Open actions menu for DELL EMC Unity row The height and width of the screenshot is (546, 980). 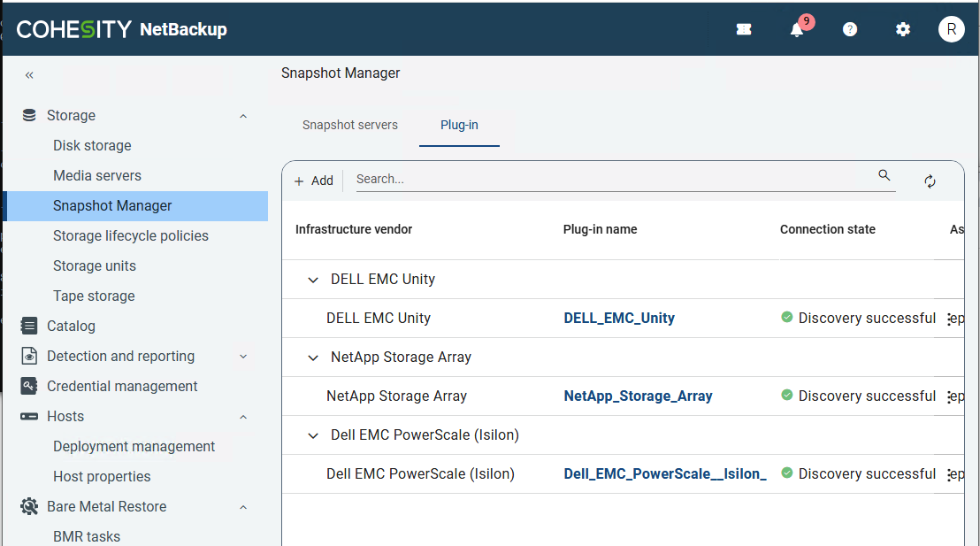949,319
